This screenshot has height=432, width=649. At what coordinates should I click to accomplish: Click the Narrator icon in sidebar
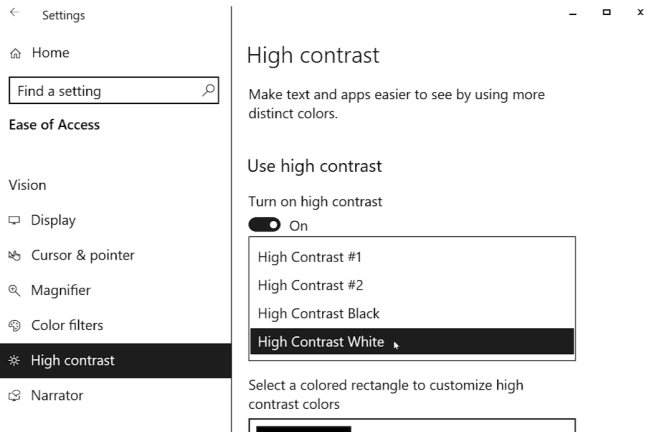[x=14, y=396]
